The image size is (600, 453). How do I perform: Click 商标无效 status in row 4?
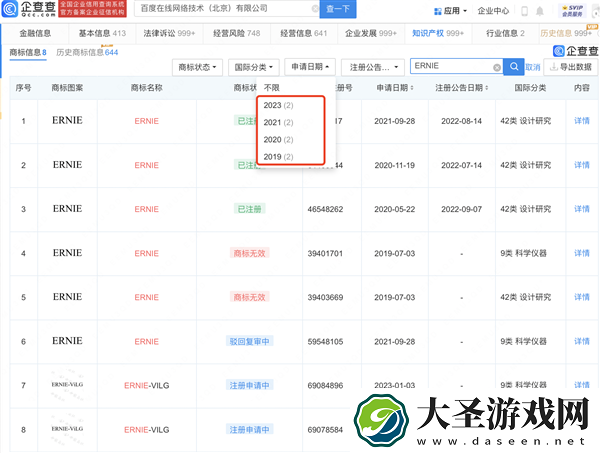(249, 253)
